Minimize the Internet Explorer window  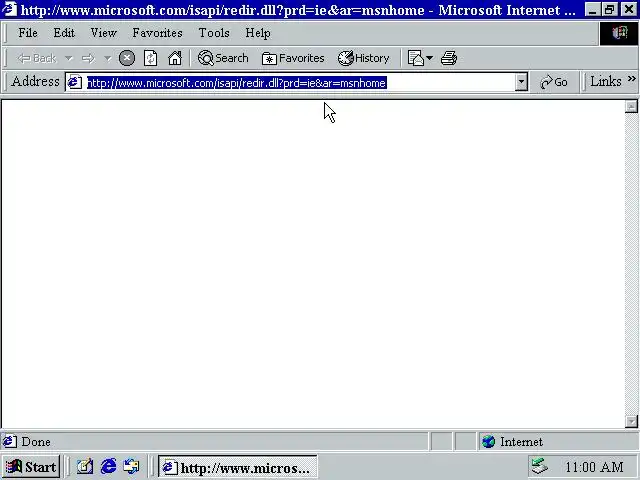tap(592, 9)
